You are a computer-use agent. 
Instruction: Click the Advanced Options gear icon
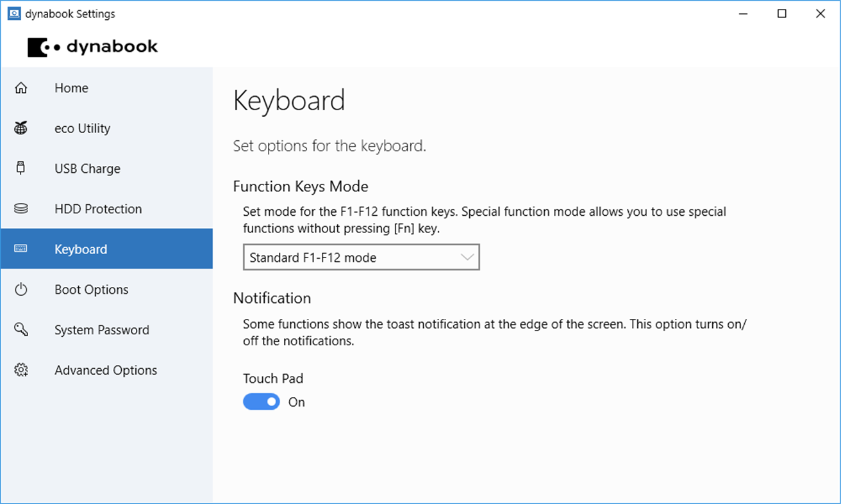click(21, 370)
